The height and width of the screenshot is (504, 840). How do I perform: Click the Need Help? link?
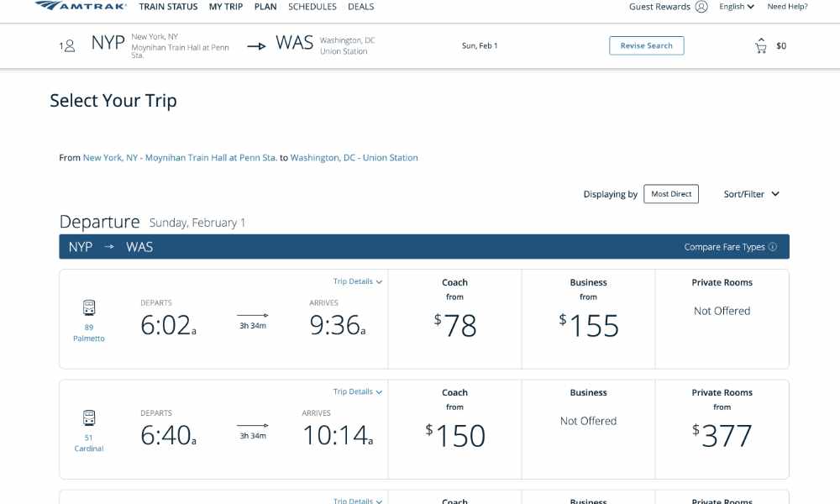[x=787, y=7]
